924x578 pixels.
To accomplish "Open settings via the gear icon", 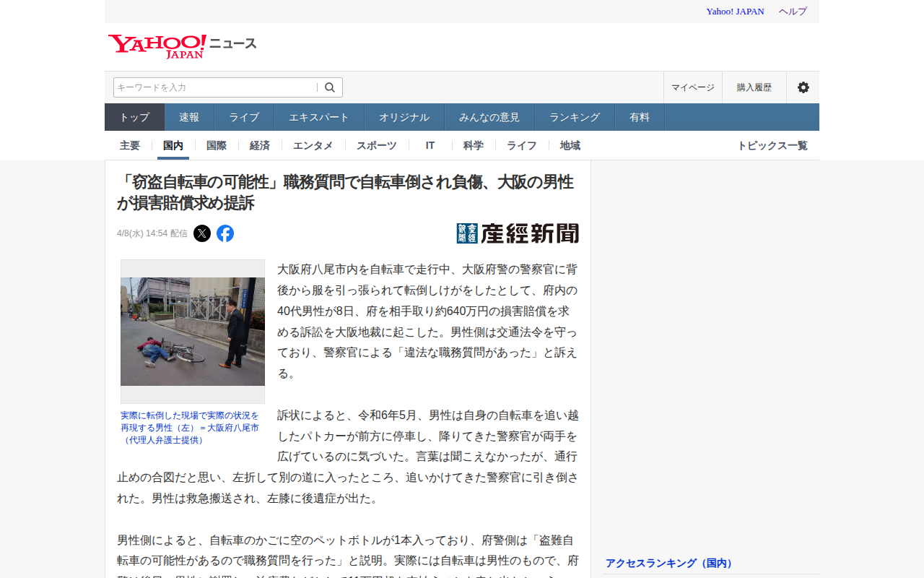I will [x=803, y=87].
